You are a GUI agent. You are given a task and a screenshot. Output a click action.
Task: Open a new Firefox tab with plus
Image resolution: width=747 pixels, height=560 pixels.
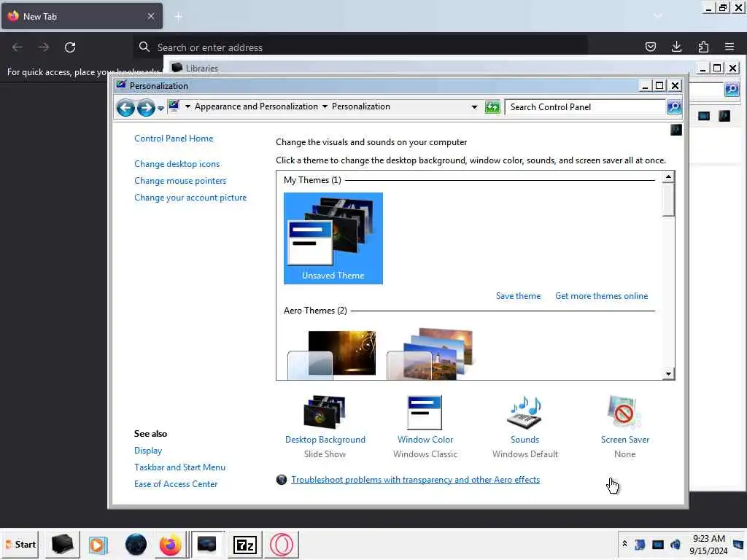tap(178, 17)
